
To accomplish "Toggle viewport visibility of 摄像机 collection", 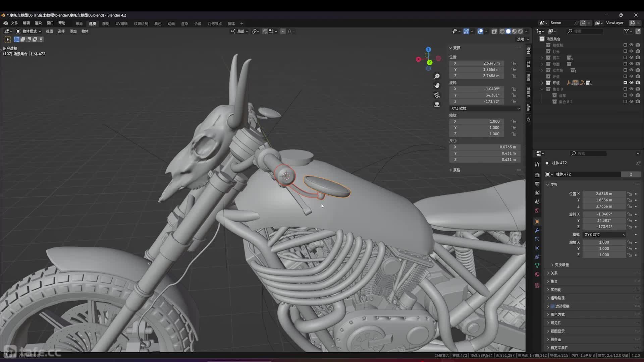I will pyautogui.click(x=631, y=45).
